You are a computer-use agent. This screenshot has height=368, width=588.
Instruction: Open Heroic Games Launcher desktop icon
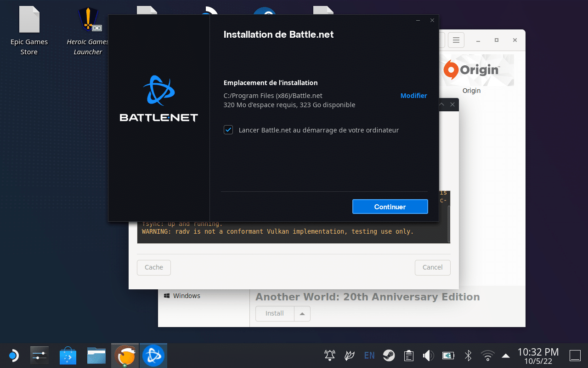88,31
